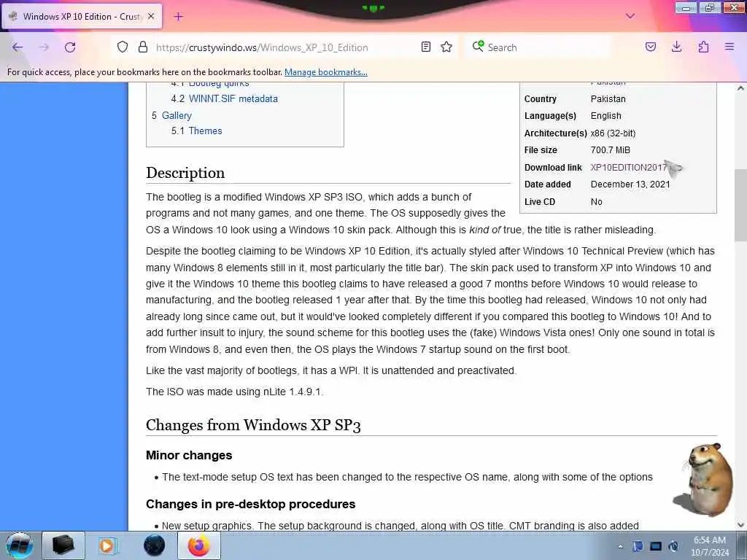Click the Country value Pakistan
The image size is (747, 560).
[x=608, y=99]
